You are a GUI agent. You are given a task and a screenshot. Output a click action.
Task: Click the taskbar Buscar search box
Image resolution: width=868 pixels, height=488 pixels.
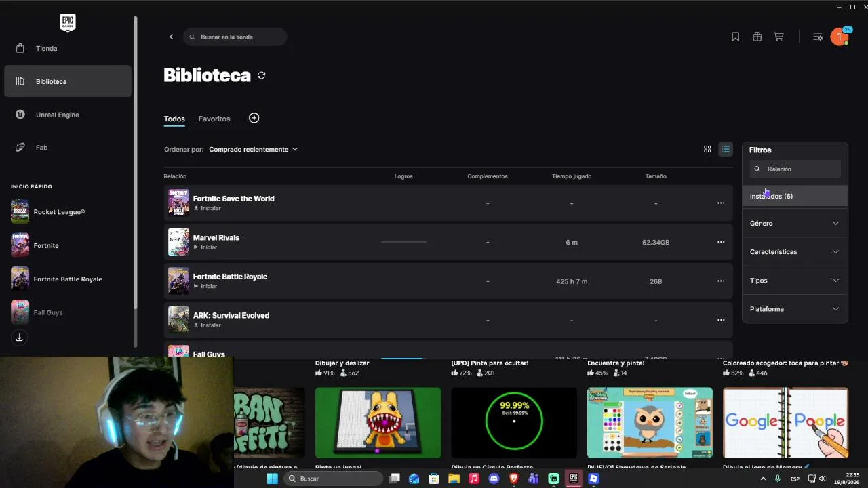coord(332,479)
